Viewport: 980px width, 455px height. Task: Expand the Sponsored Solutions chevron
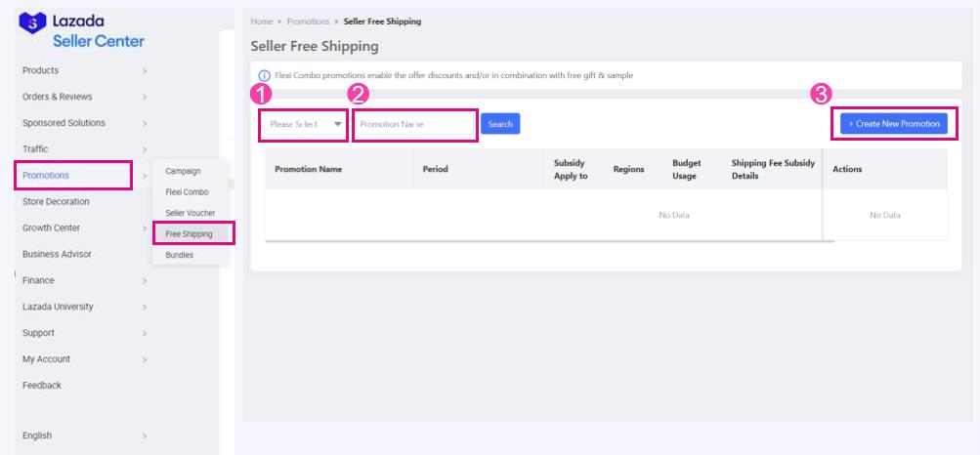[x=144, y=123]
